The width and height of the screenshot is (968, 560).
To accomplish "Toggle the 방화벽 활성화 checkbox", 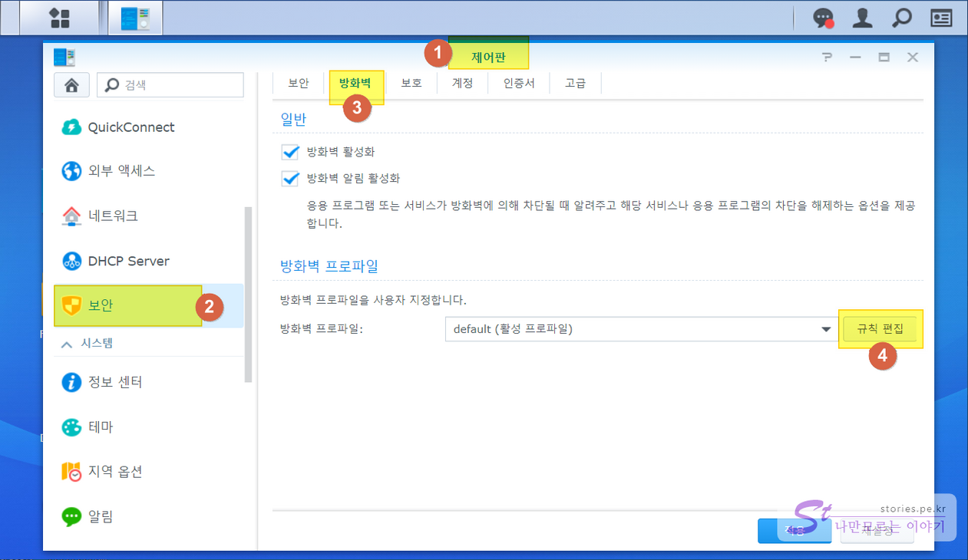I will [290, 152].
